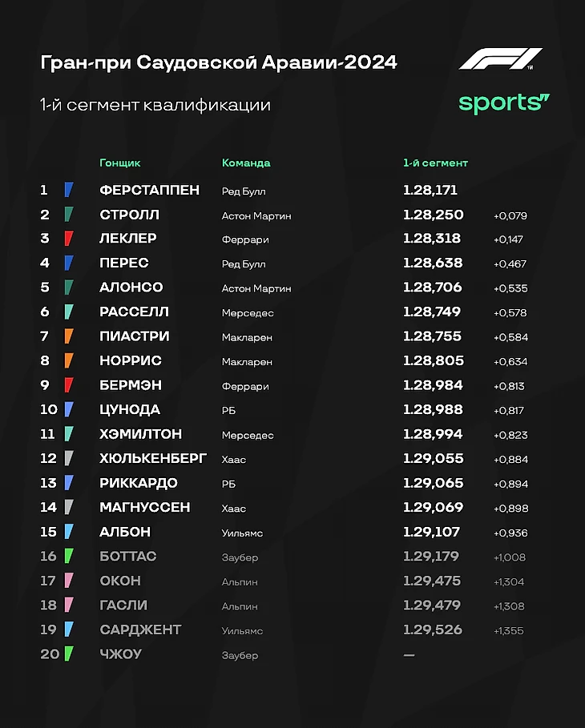Click the 1-й сегмент column header
The width and height of the screenshot is (585, 728).
(x=435, y=163)
